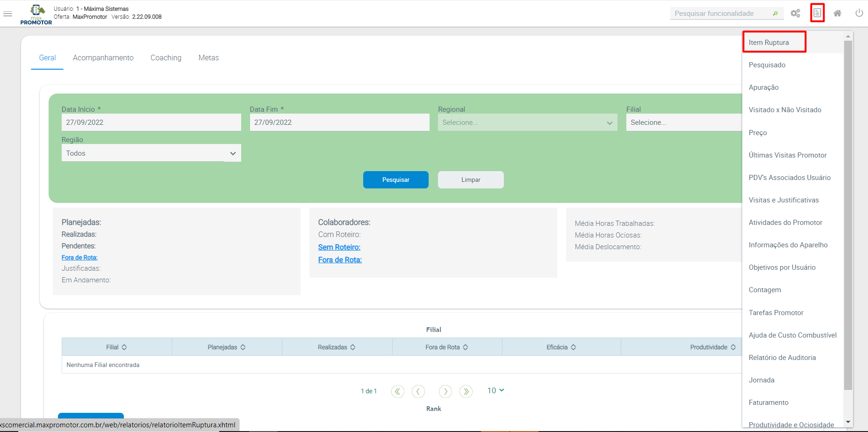Open the reports document icon
The width and height of the screenshot is (868, 432).
tap(817, 13)
